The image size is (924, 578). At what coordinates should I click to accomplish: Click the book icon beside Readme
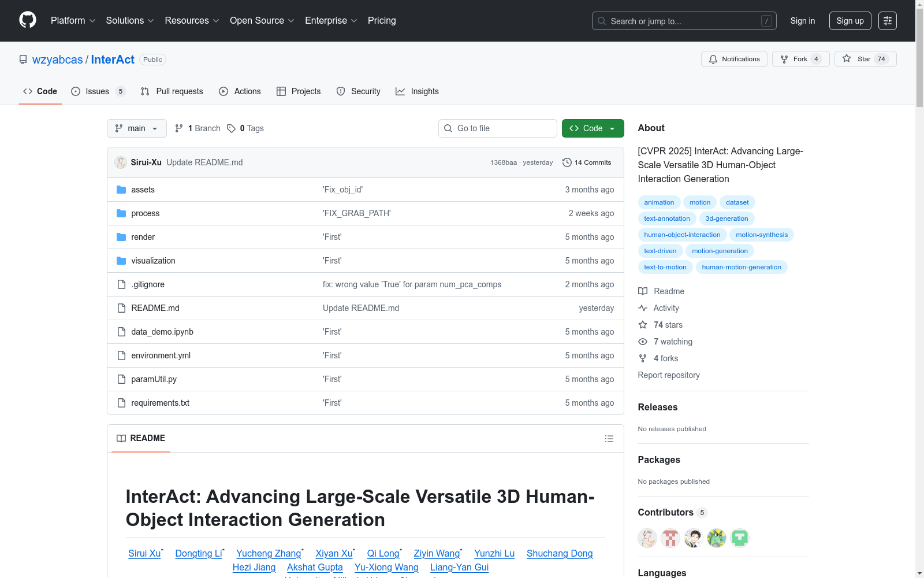(643, 291)
